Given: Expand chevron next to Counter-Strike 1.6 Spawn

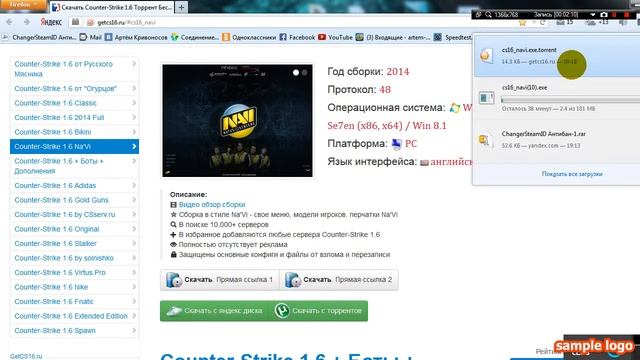Looking at the screenshot, I should point(134,330).
